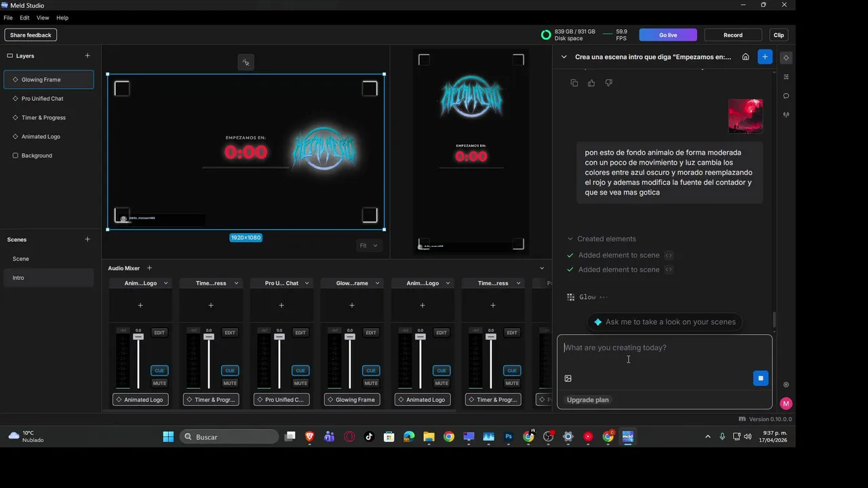Open the broadcast signal panel in sidebar
Image resolution: width=868 pixels, height=488 pixels.
pyautogui.click(x=786, y=115)
